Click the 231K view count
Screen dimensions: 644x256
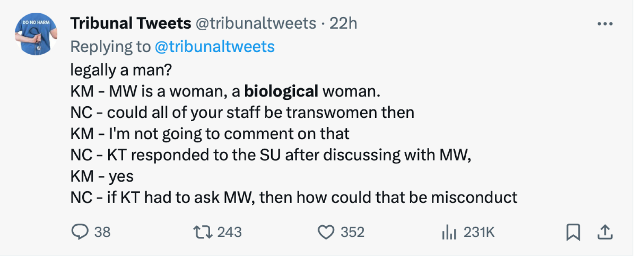[479, 232]
